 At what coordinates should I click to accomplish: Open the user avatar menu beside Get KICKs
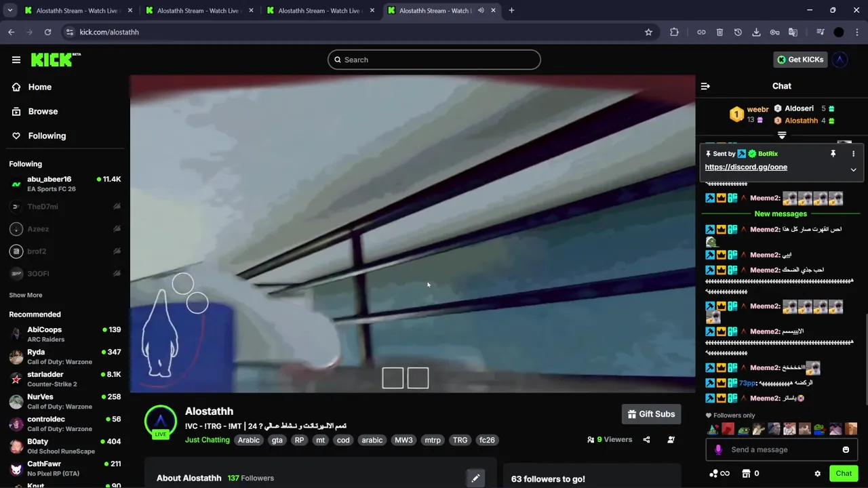(840, 60)
